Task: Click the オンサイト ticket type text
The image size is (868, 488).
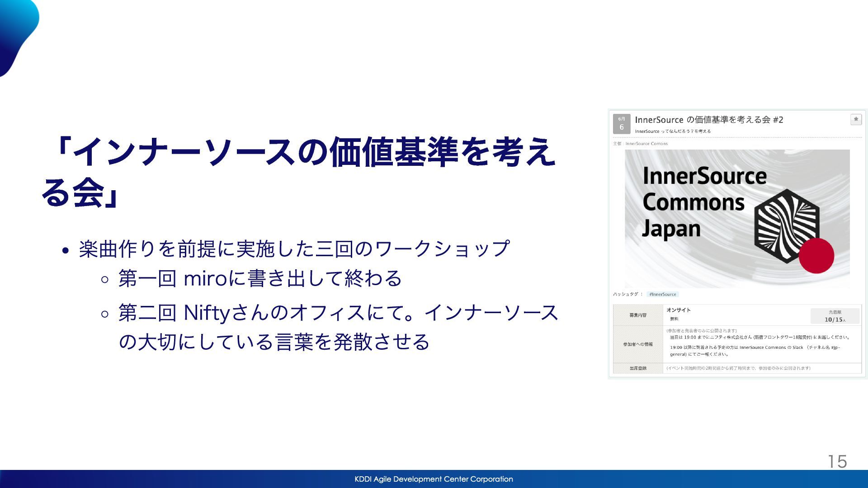Action: (x=678, y=310)
